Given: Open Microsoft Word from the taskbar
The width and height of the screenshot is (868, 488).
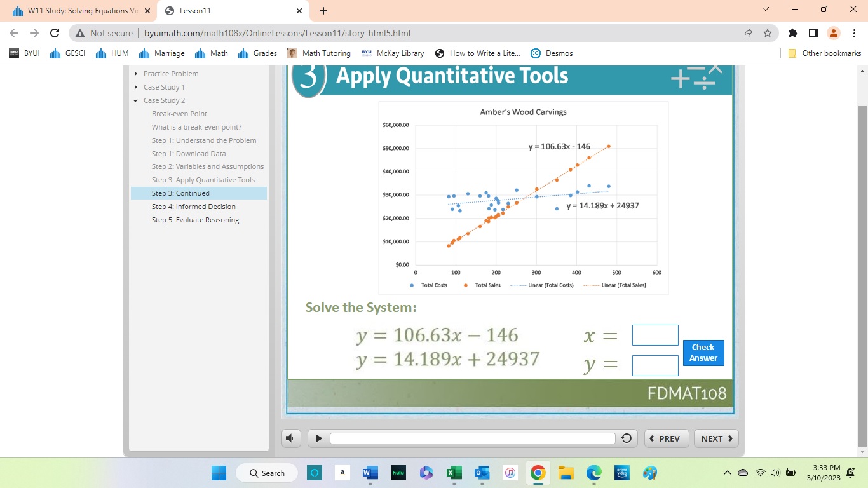Looking at the screenshot, I should 370,473.
